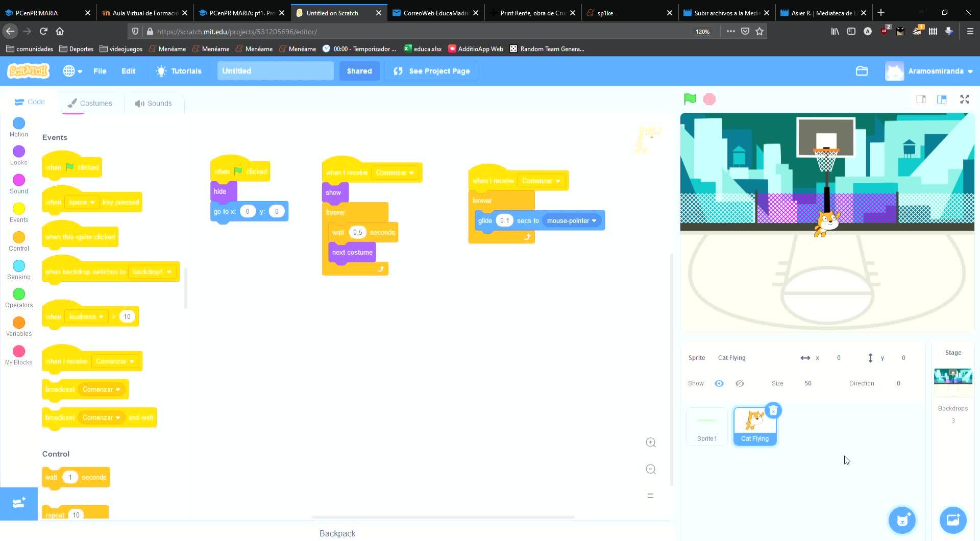This screenshot has height=541, width=980.
Task: Show sprite using the eye icon
Action: coord(719,383)
